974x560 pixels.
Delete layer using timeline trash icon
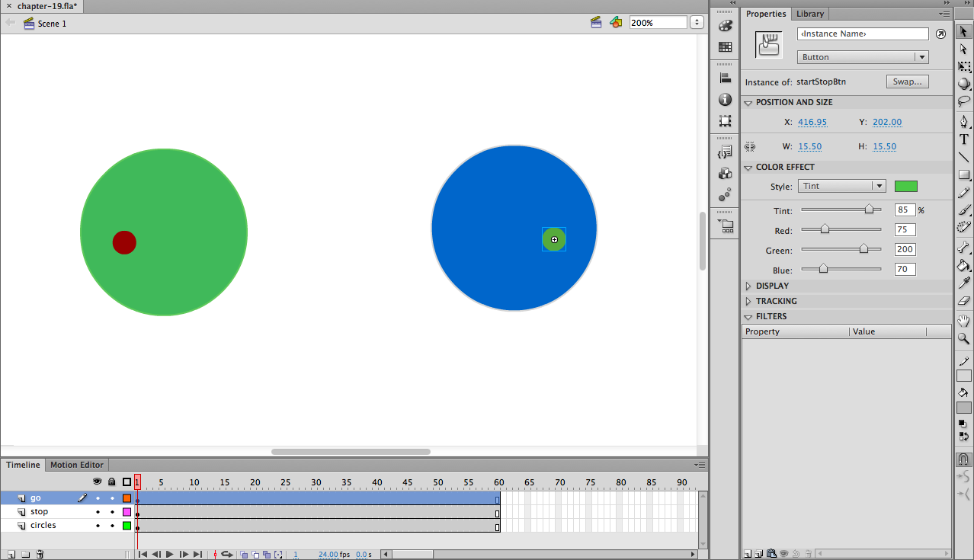pos(40,555)
